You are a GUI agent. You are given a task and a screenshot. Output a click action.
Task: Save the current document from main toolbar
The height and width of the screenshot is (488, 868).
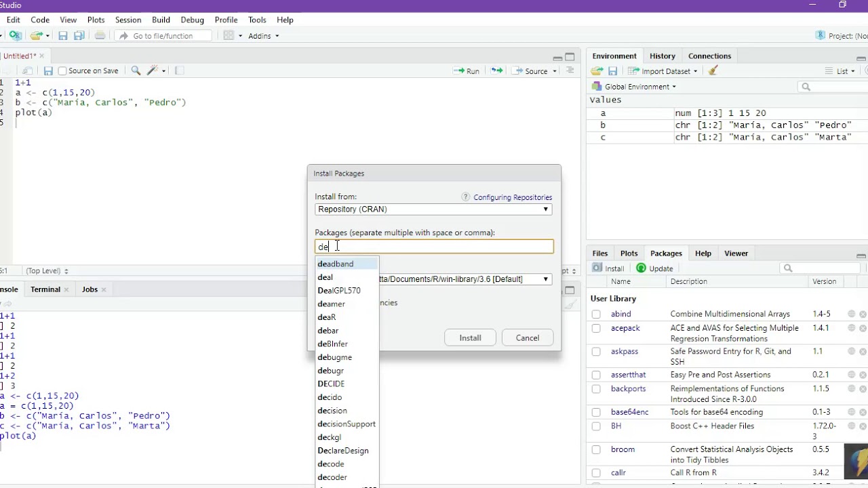tap(63, 36)
